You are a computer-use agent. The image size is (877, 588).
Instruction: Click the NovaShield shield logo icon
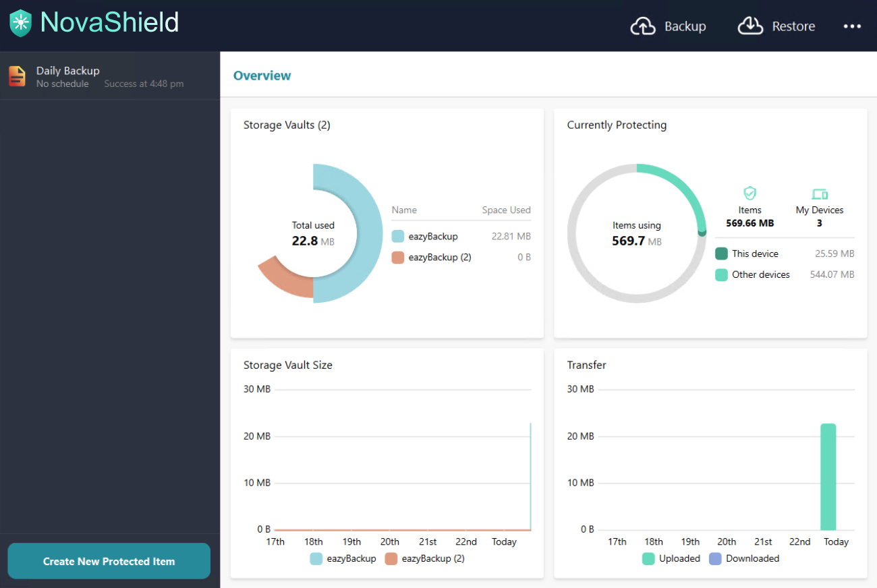click(21, 24)
